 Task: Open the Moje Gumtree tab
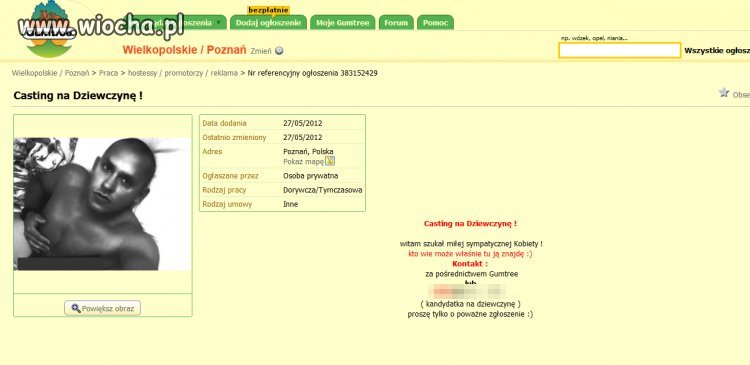pyautogui.click(x=343, y=22)
